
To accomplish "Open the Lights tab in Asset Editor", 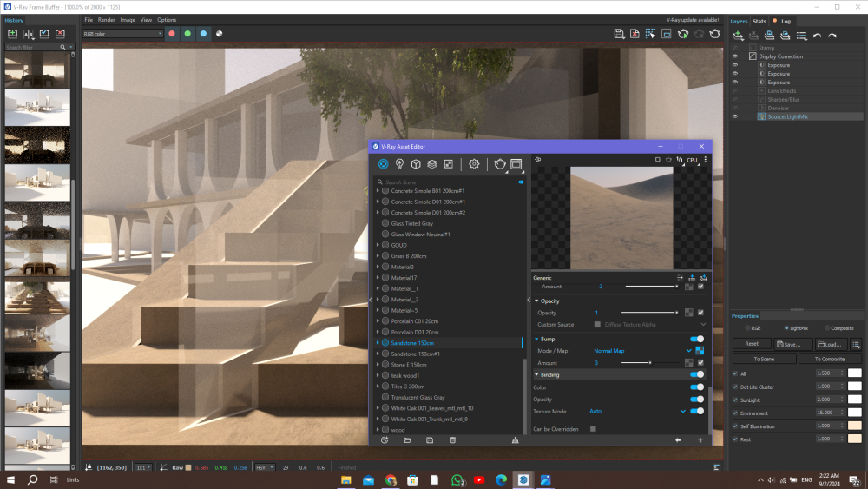I will pyautogui.click(x=399, y=163).
